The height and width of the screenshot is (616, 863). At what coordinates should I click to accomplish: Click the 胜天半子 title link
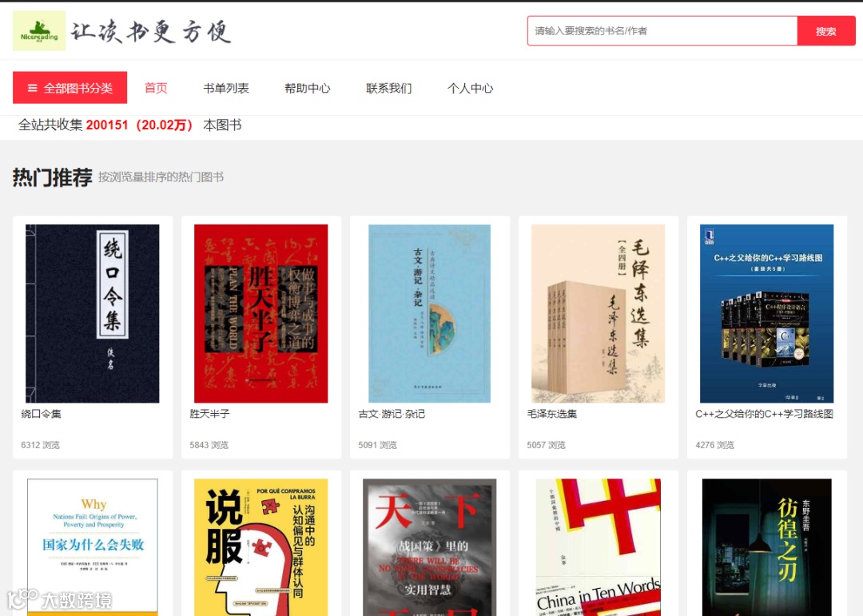[x=209, y=414]
